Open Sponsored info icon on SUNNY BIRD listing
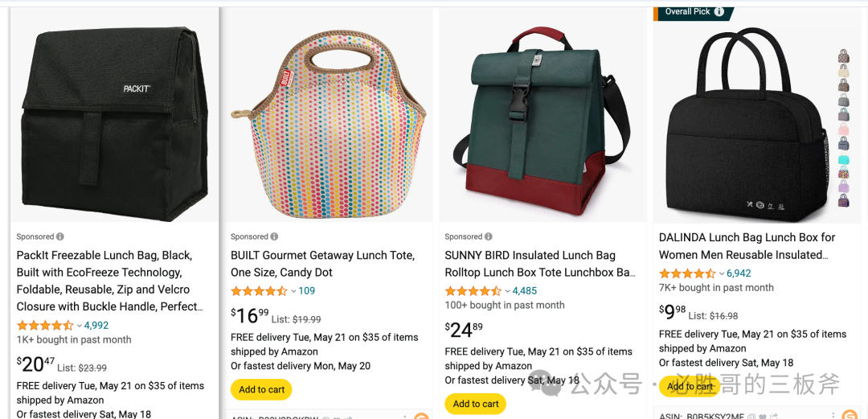This screenshot has width=868, height=419. (x=489, y=236)
